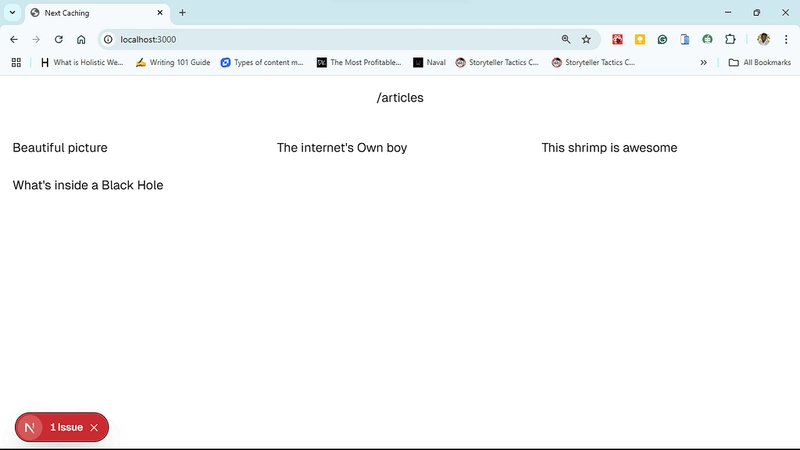Open the browser home page
This screenshot has width=800, height=450.
tap(81, 39)
